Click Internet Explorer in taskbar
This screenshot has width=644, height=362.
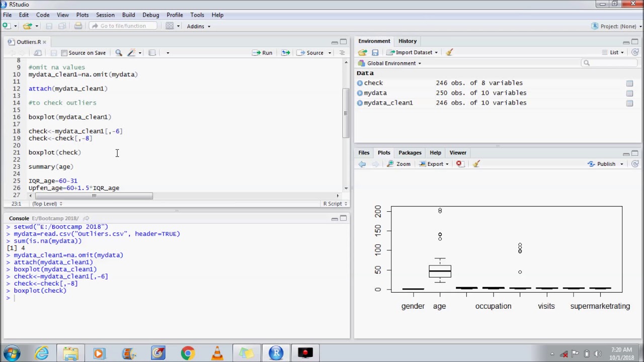click(x=42, y=353)
